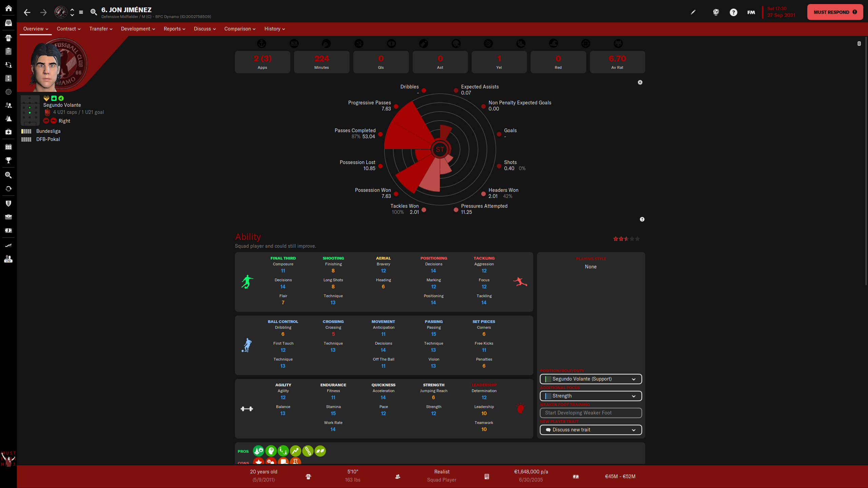Viewport: 868px width, 488px height.
Task: Change the Strength additional focus dropdown
Action: [x=591, y=396]
